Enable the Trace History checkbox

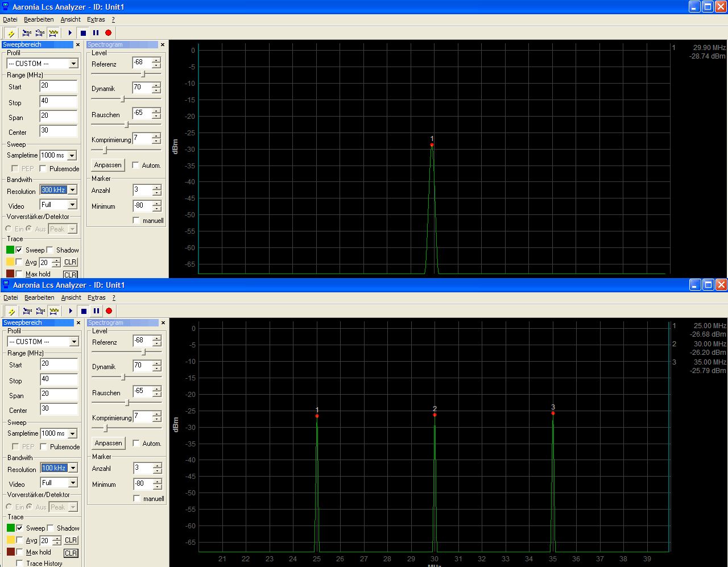19,563
